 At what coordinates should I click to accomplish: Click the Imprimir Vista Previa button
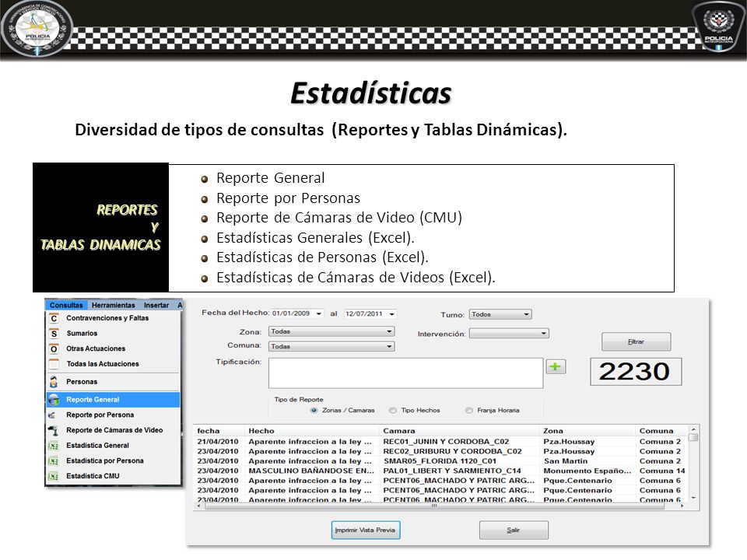point(366,530)
